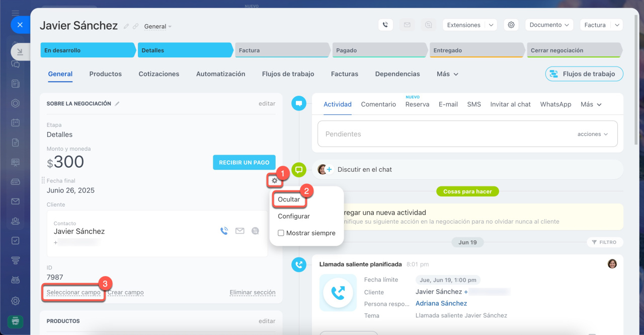Open the settings gear in the left sidebar
The image size is (644, 335).
coord(16,301)
